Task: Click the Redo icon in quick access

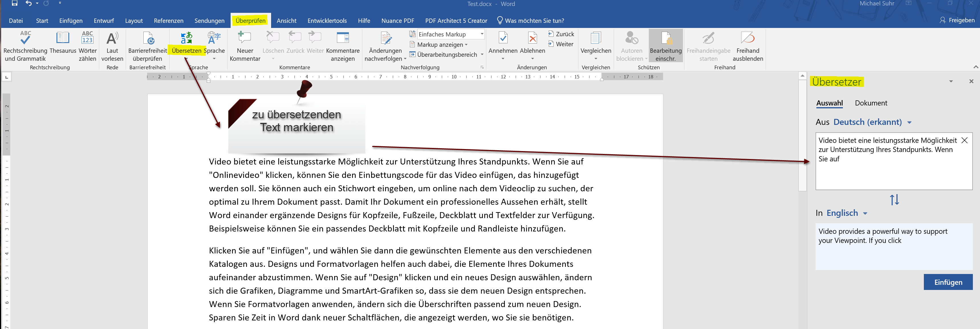Action: (46, 3)
